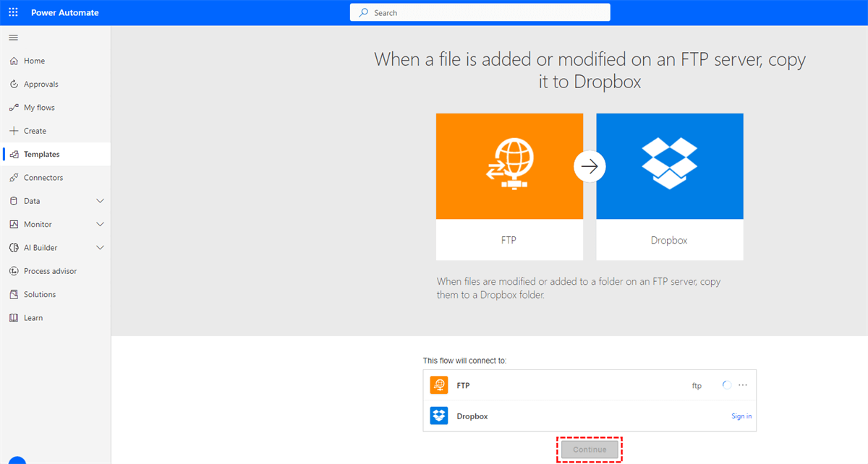The image size is (868, 464).
Task: Click the FTP label under orange tile
Action: point(509,240)
